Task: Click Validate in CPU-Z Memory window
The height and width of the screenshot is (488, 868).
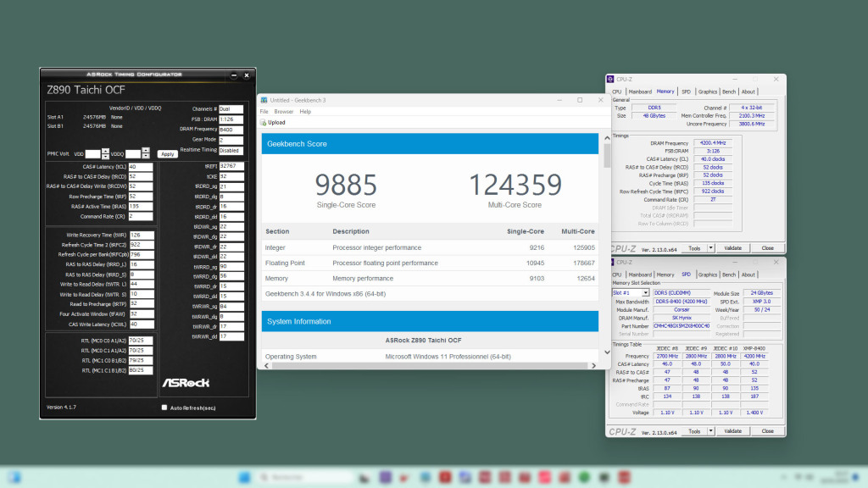Action: 732,248
